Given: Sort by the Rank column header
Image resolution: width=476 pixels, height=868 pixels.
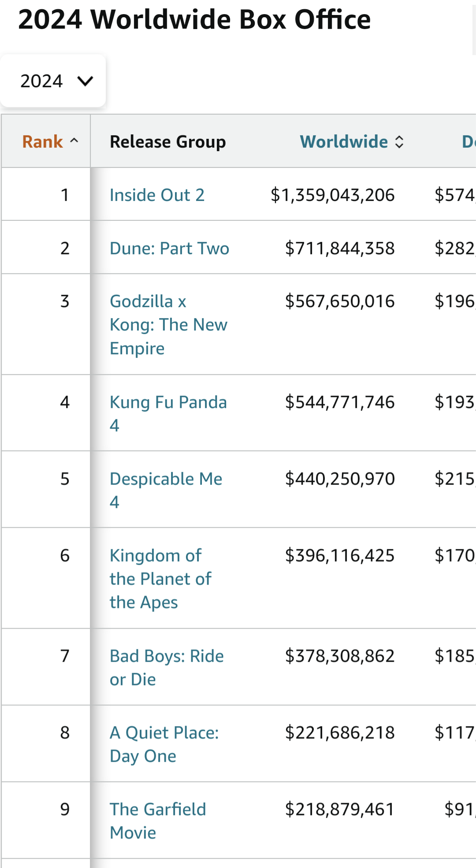Looking at the screenshot, I should click(43, 142).
